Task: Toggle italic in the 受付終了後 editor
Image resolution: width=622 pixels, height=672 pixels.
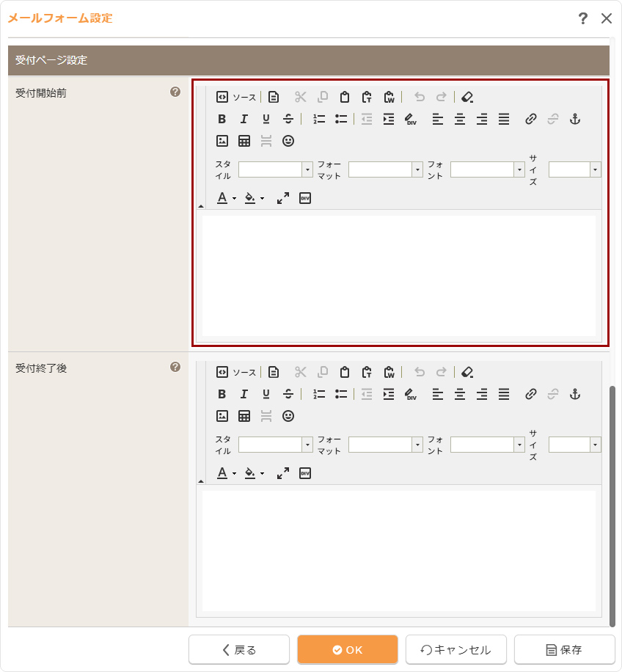Action: 244,394
